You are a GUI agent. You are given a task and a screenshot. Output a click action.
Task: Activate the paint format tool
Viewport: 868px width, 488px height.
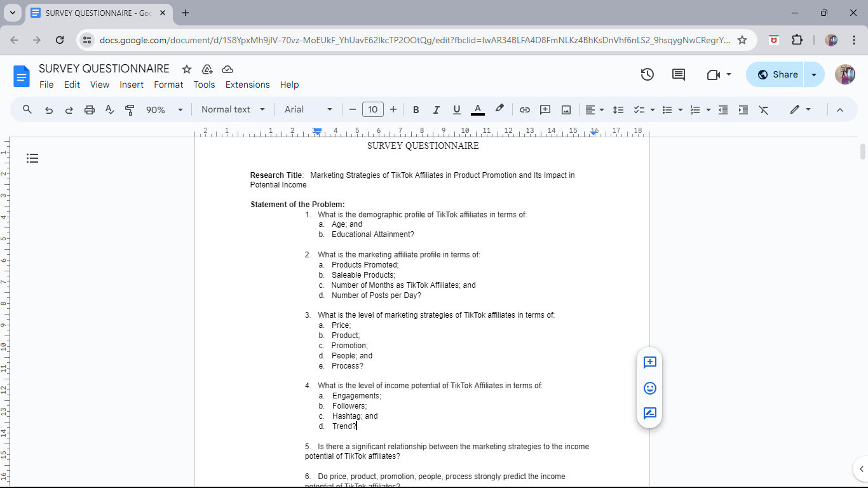[130, 110]
